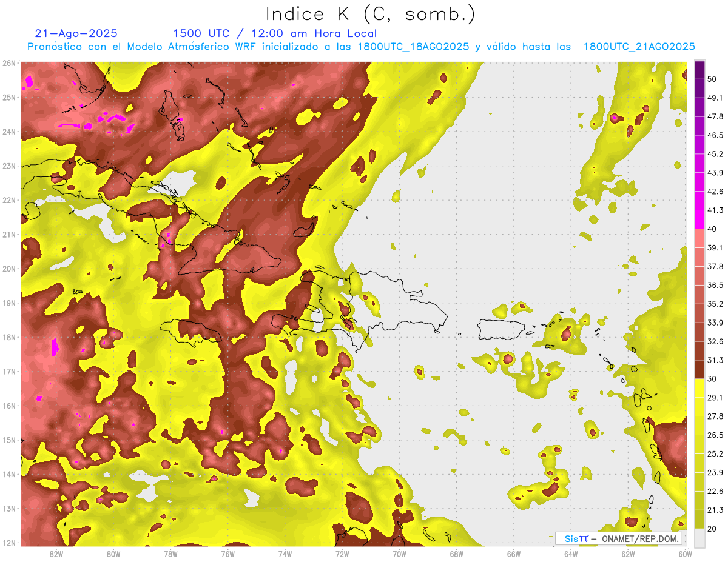Viewport: 728px width, 562px height.
Task: Click the 66W longitude label
Action: [513, 554]
